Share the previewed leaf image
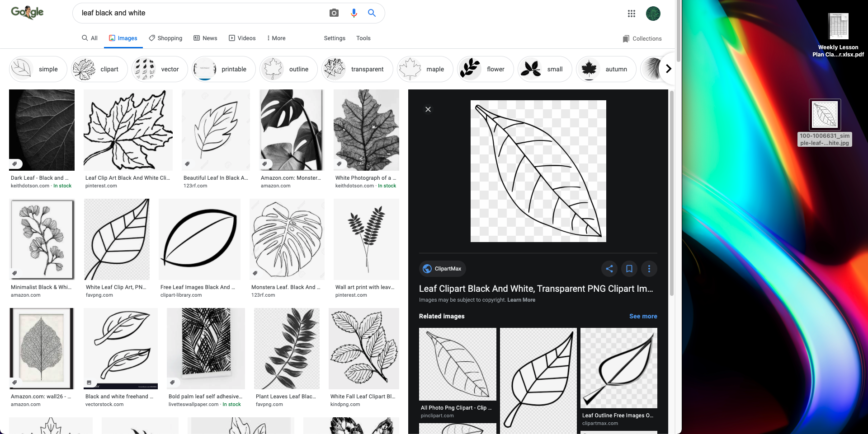868x434 pixels. coord(609,269)
